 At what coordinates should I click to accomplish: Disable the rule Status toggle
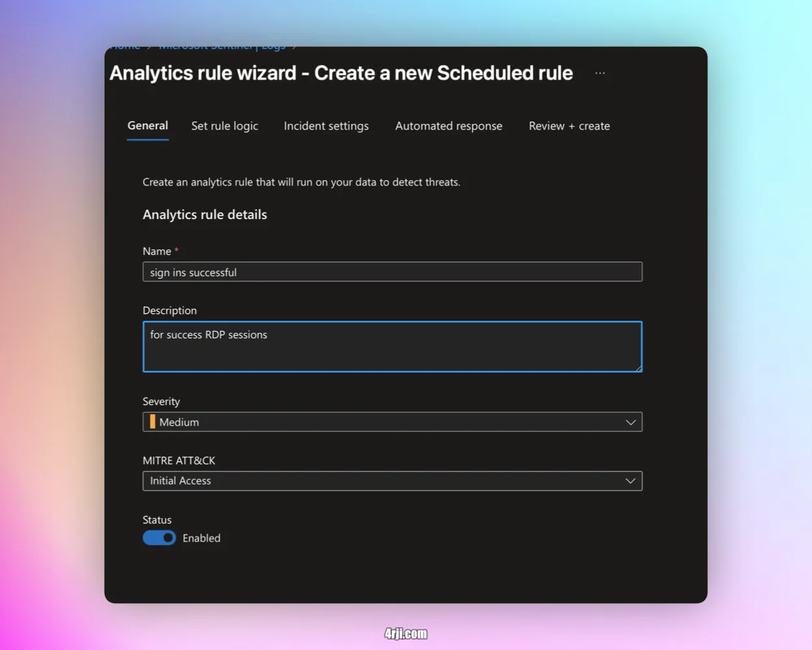point(159,538)
